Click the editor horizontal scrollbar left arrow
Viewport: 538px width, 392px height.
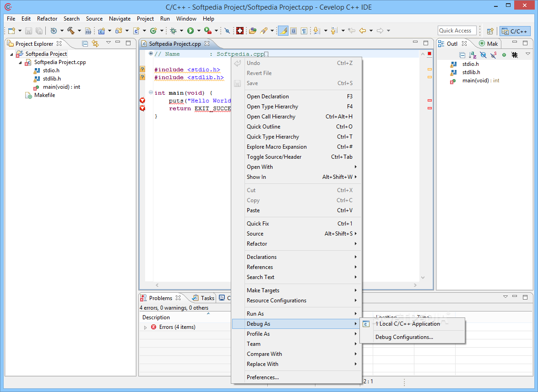coord(157,285)
